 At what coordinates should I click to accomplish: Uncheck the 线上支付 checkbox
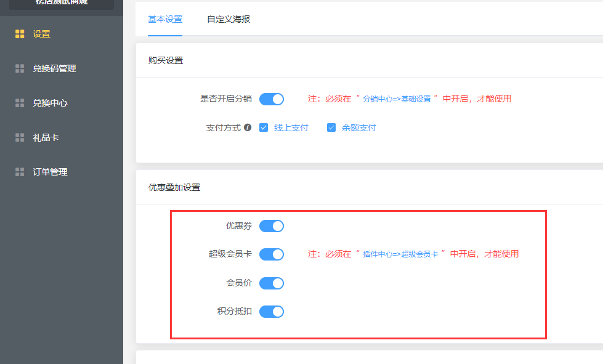pyautogui.click(x=264, y=127)
